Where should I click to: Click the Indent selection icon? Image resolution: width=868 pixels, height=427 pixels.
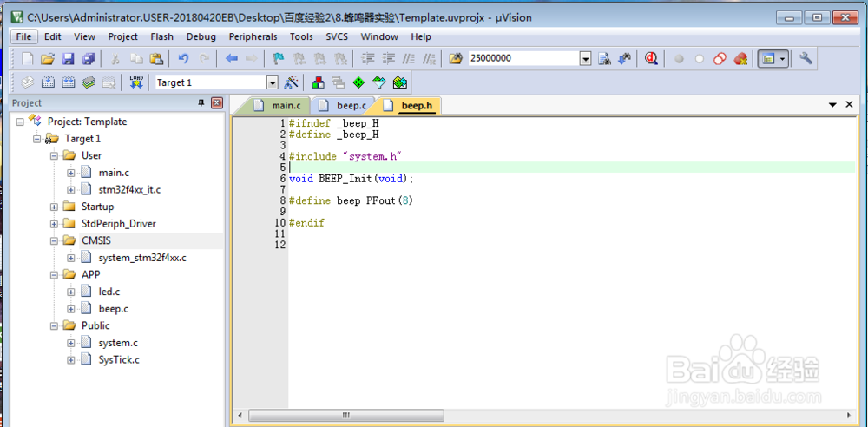(367, 59)
